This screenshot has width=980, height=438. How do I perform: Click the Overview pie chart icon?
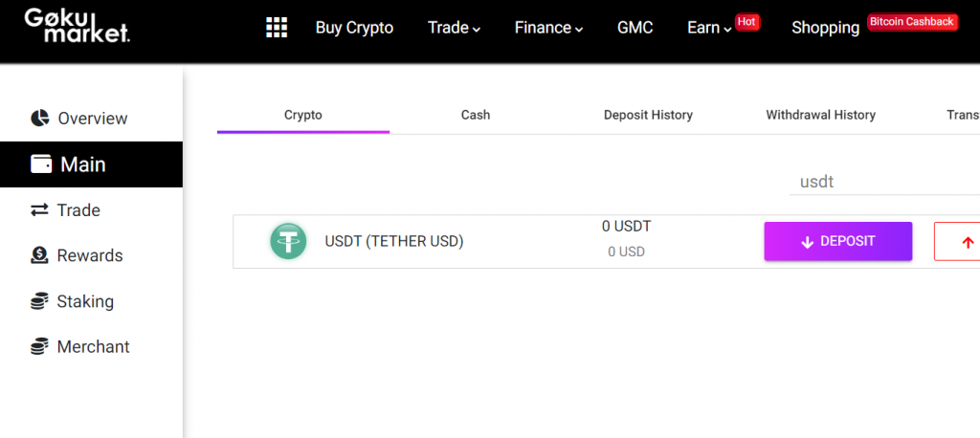(x=40, y=119)
